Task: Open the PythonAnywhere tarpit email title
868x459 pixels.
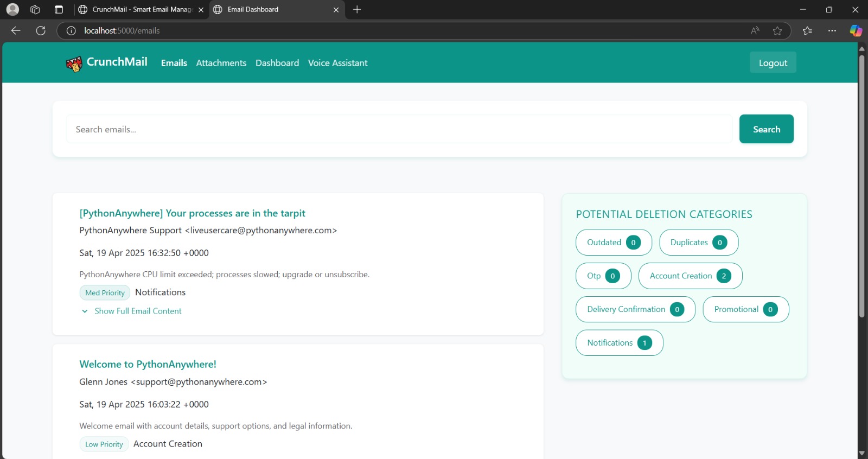Action: [193, 213]
